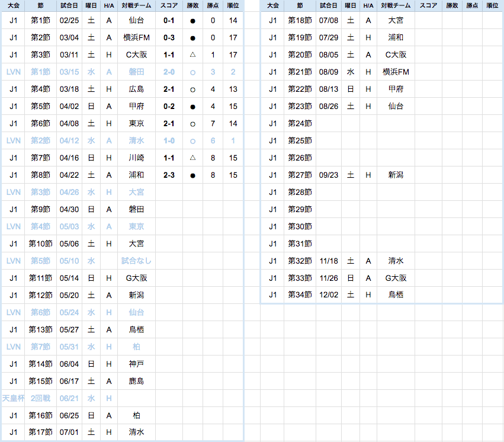Click the LVN 磐田 opponent cell dated 03/15

coord(136,72)
